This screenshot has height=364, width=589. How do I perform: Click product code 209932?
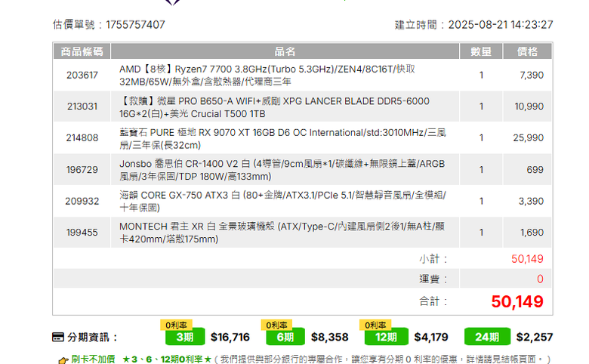(82, 202)
